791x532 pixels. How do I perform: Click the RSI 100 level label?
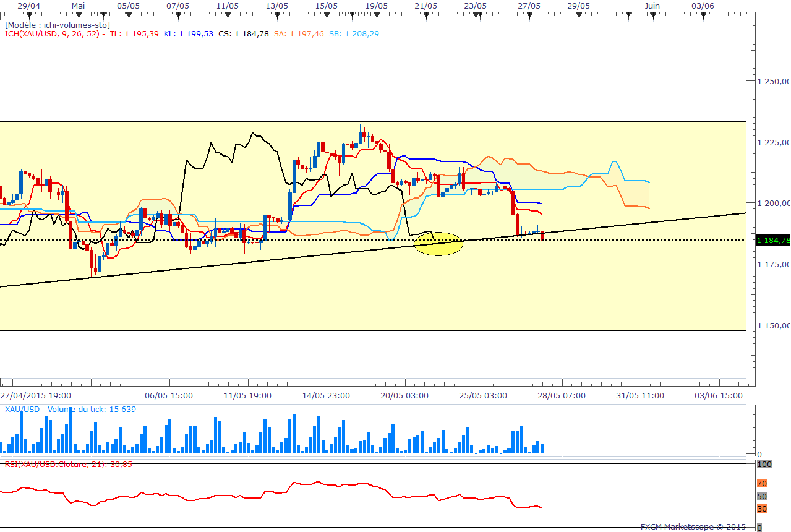tap(764, 464)
